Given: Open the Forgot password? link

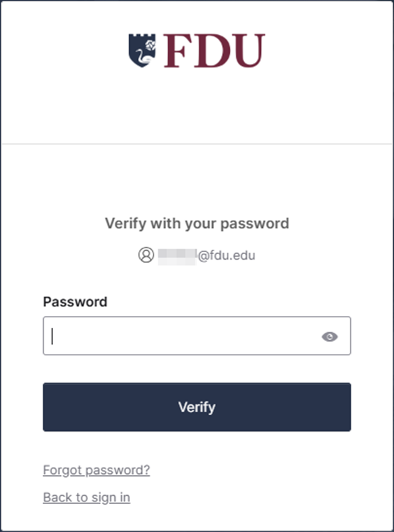Looking at the screenshot, I should point(96,470).
